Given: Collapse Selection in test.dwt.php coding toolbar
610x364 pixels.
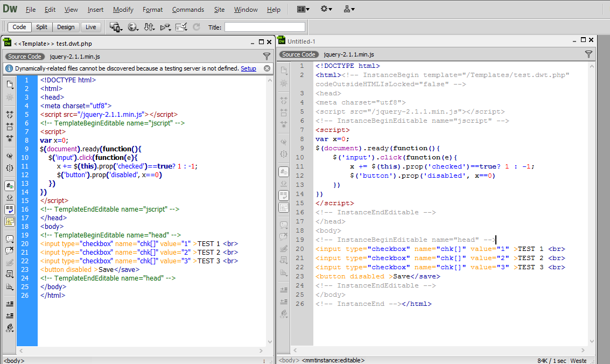Looking at the screenshot, I should pos(10,127).
